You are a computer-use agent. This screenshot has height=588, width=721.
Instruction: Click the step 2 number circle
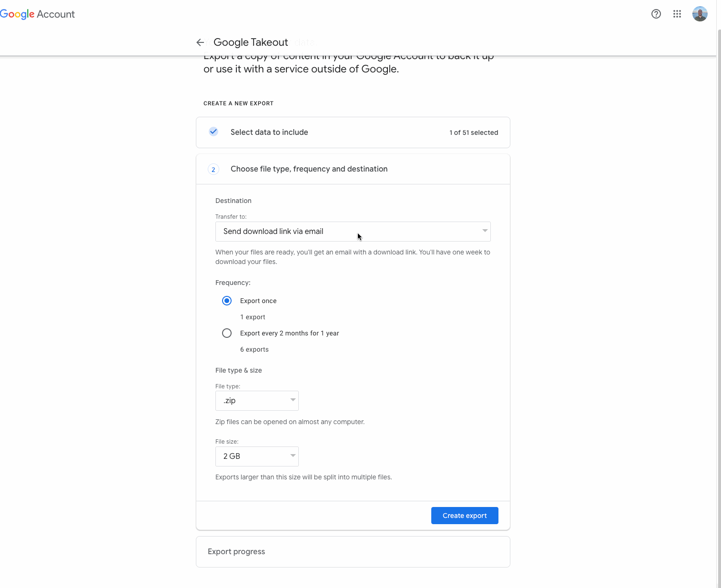click(213, 169)
